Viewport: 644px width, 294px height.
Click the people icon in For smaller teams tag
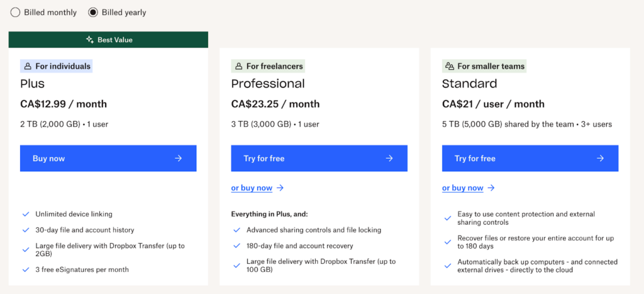pyautogui.click(x=450, y=66)
